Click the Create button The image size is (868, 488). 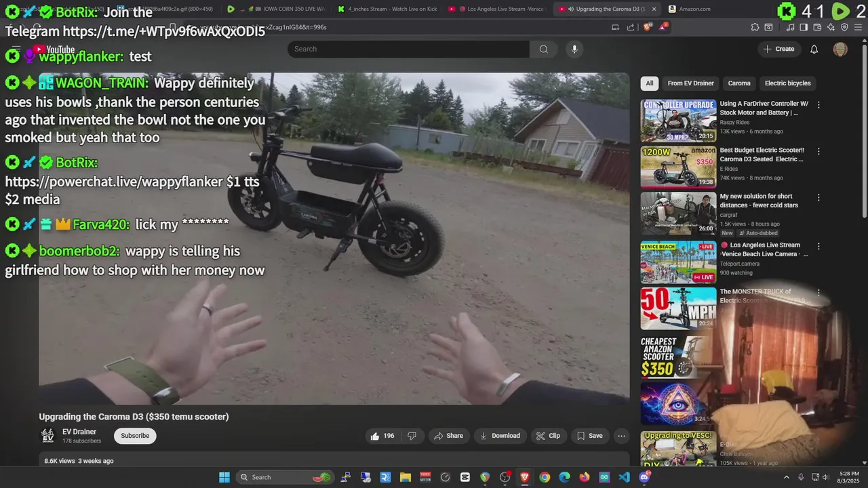click(x=778, y=49)
